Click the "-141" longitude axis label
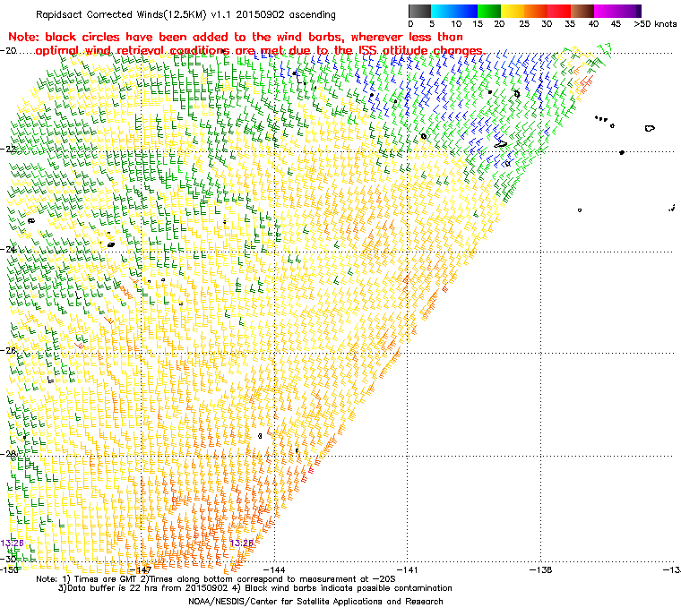Viewport: 681px width, 616px height. [x=408, y=569]
